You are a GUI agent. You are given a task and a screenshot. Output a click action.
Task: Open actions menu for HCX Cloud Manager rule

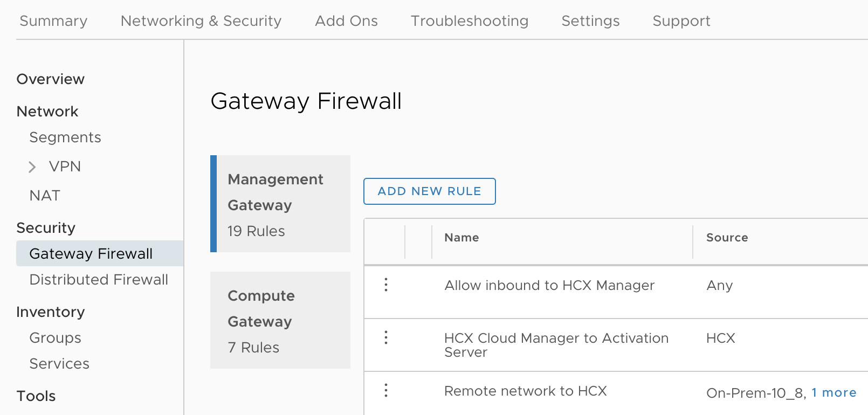(386, 338)
